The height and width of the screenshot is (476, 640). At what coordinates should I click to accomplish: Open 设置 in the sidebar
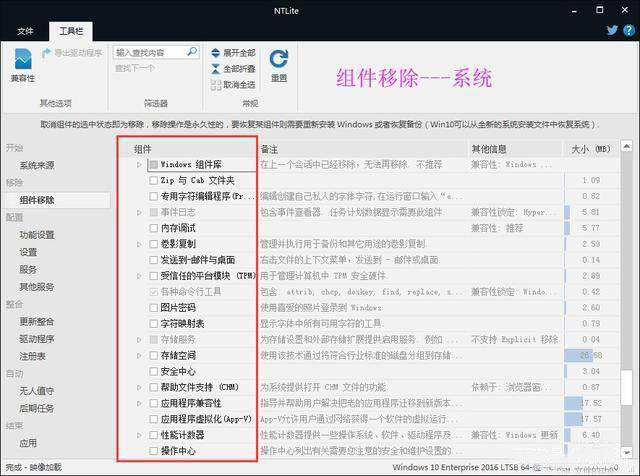point(28,252)
